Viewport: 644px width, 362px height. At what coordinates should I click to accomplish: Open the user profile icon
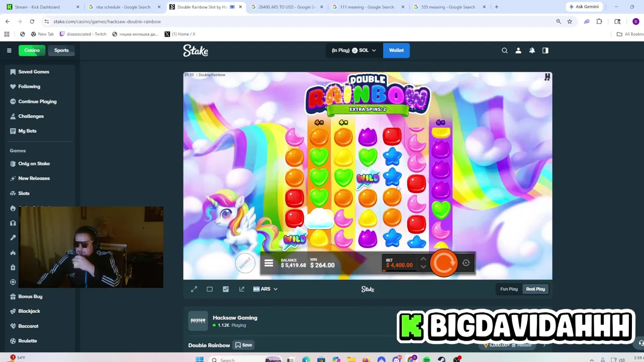tap(518, 50)
